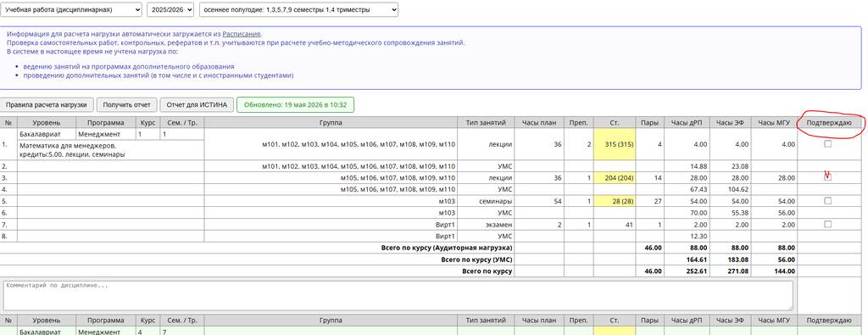Click the yellow '204 (204)' cell
The image size is (868, 335).
(614, 178)
